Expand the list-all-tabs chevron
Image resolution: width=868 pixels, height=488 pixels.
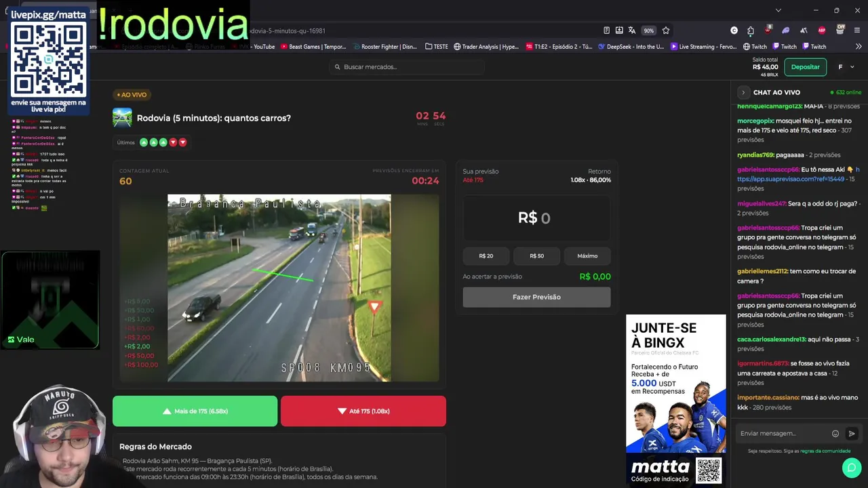(778, 10)
